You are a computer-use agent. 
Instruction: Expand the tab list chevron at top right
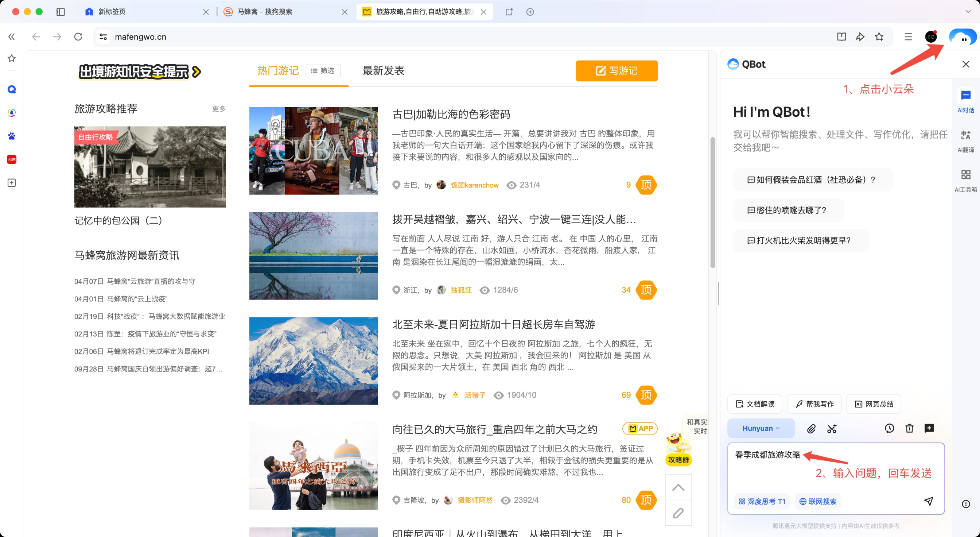point(968,12)
